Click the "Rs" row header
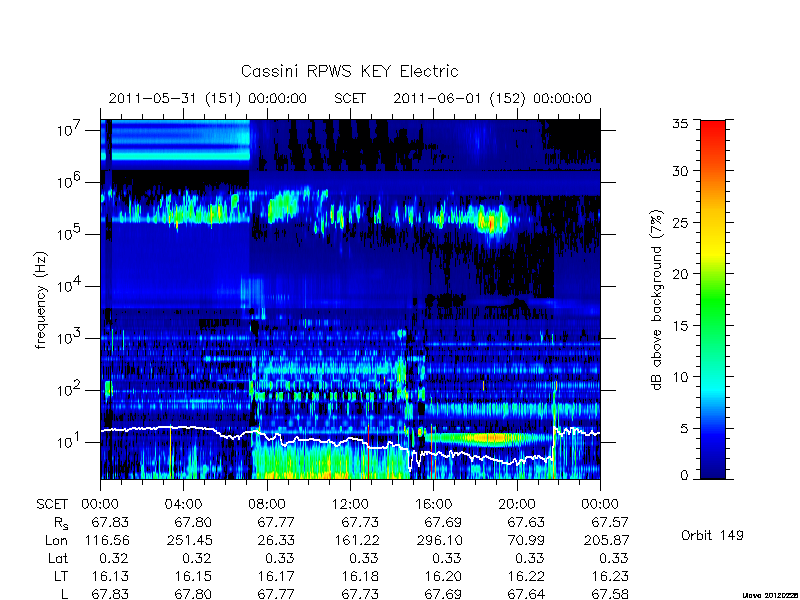Image resolution: width=800 pixels, height=600 pixels. [x=61, y=523]
